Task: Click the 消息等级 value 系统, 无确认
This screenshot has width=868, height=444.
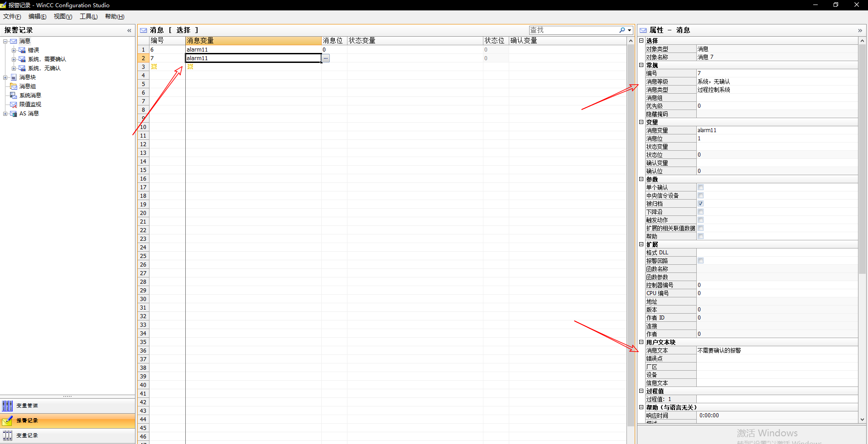Action: tap(714, 81)
